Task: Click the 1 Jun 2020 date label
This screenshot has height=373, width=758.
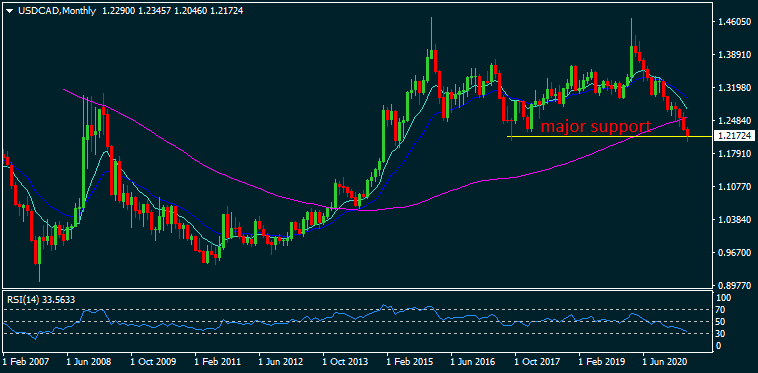Action: click(x=666, y=361)
